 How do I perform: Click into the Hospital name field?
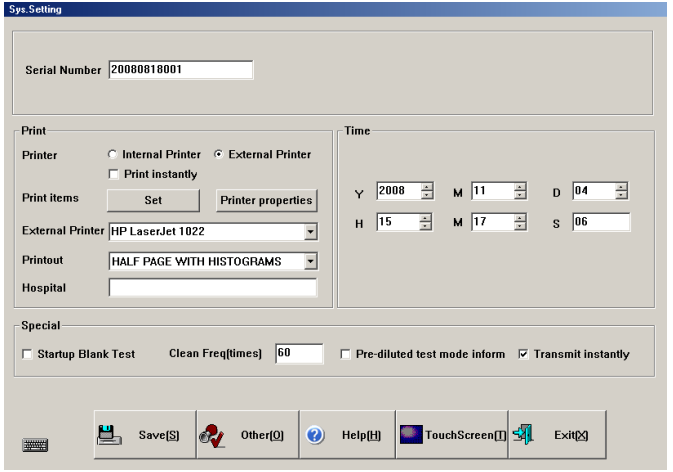(213, 287)
